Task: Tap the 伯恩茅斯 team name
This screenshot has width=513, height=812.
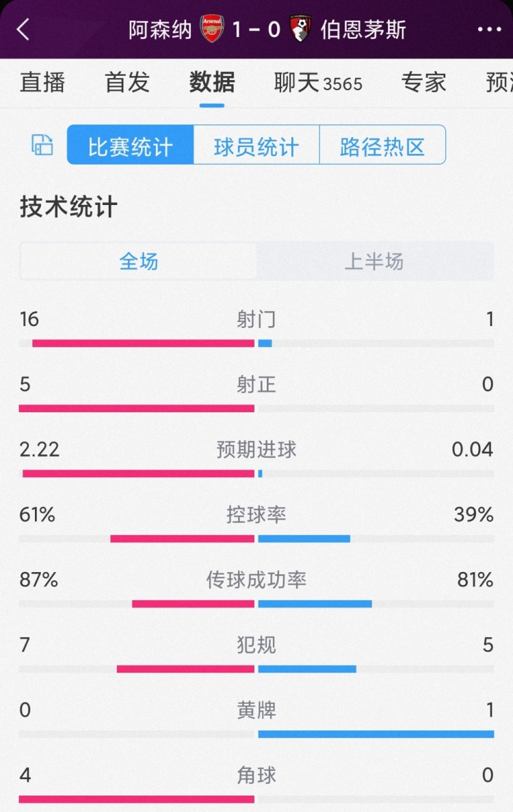Action: 363,29
